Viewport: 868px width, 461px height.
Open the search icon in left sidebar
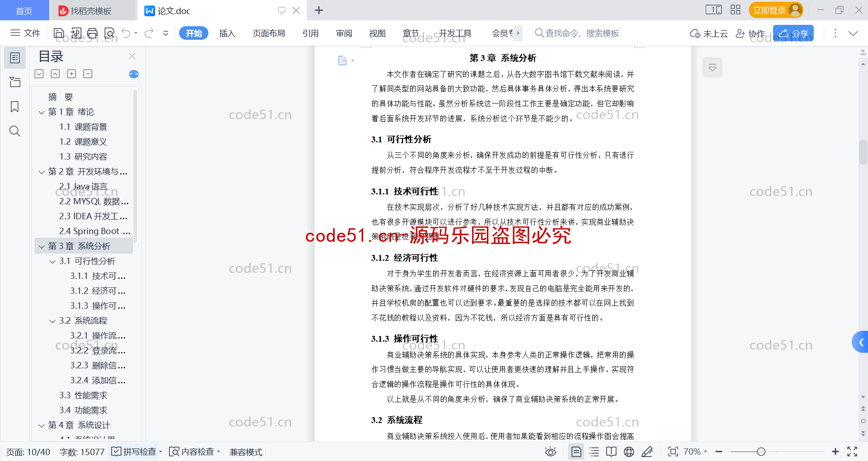[15, 131]
